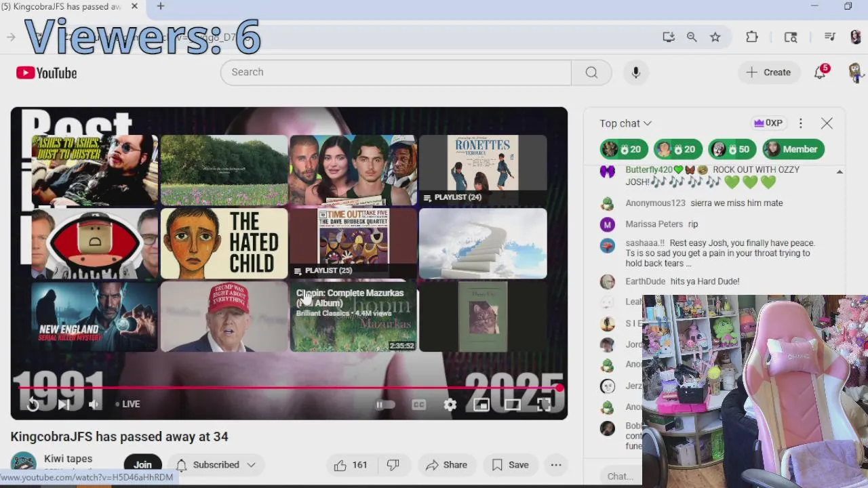Like the video with 161 likes
This screenshot has width=868, height=488.
(x=351, y=465)
